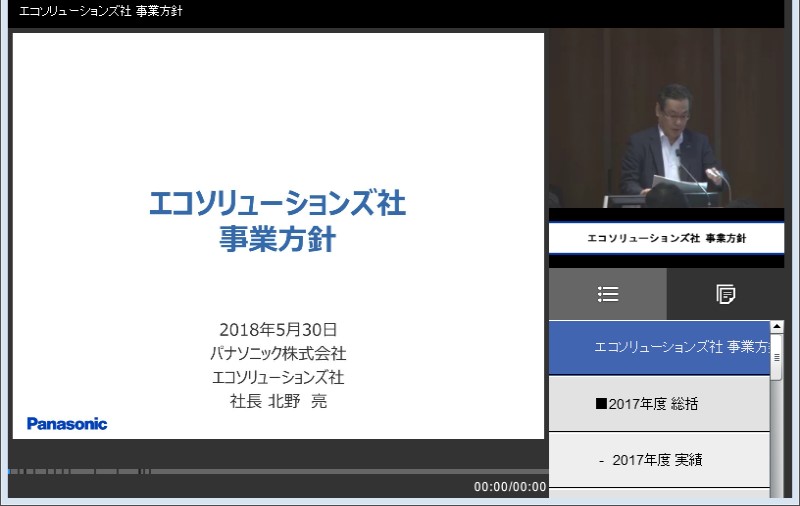Click the scrollbar up arrow in chapter list
Viewport: 800px width, 506px height.
[777, 327]
